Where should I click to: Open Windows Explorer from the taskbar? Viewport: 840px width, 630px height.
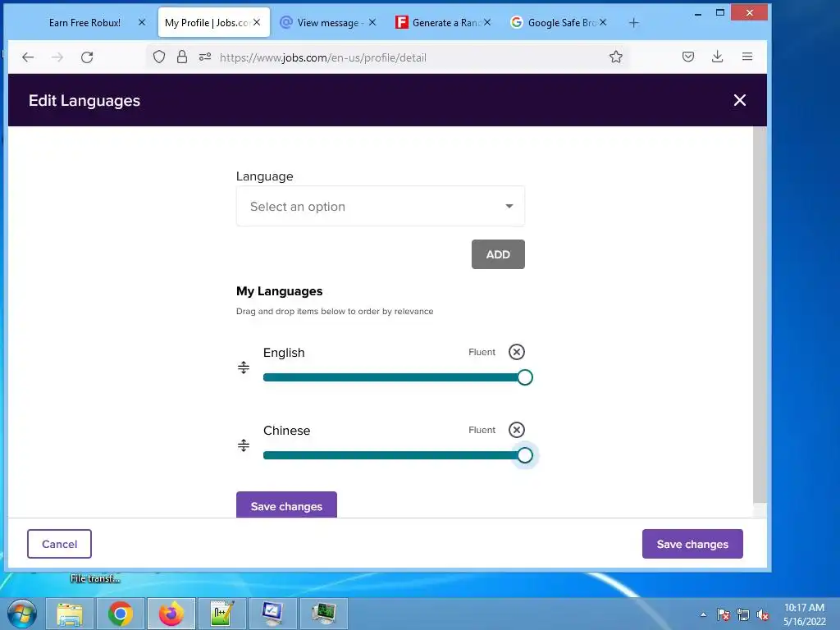click(70, 614)
